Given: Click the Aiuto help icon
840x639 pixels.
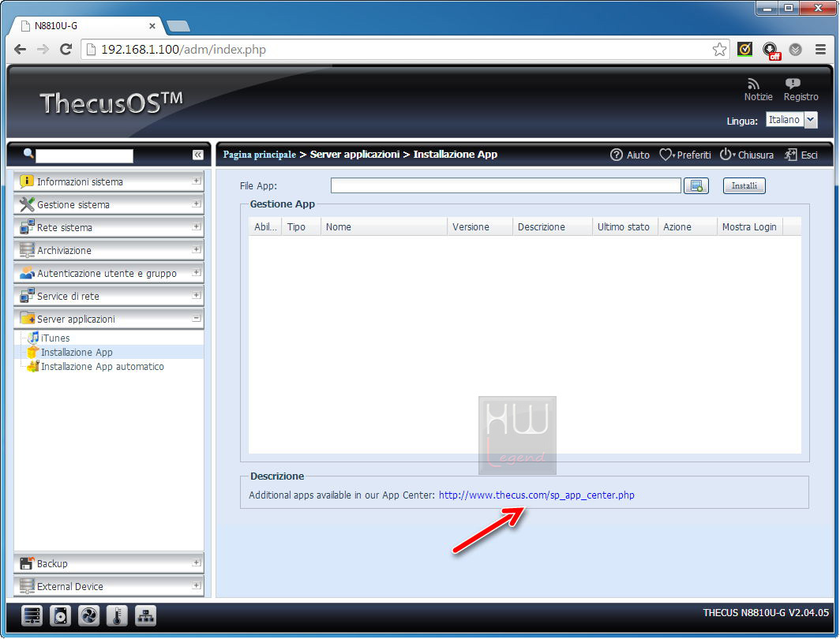Looking at the screenshot, I should pyautogui.click(x=616, y=155).
